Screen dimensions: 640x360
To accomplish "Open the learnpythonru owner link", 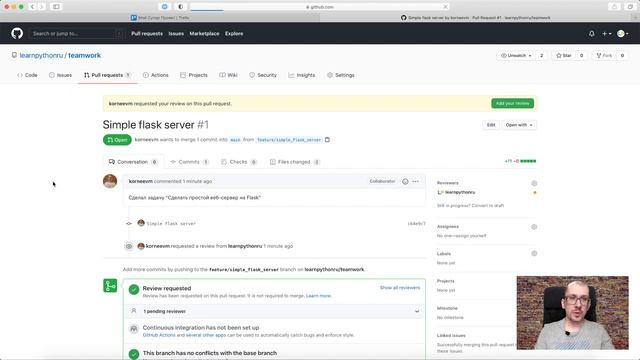I will 41,55.
